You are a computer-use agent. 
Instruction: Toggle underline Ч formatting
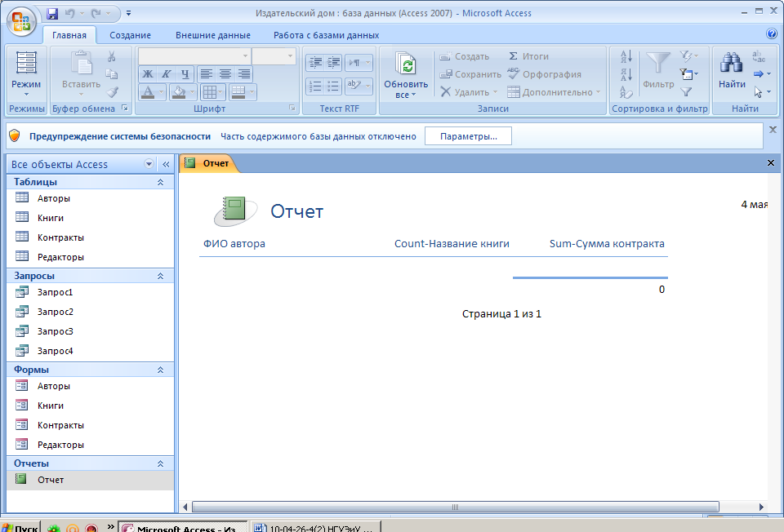(185, 74)
